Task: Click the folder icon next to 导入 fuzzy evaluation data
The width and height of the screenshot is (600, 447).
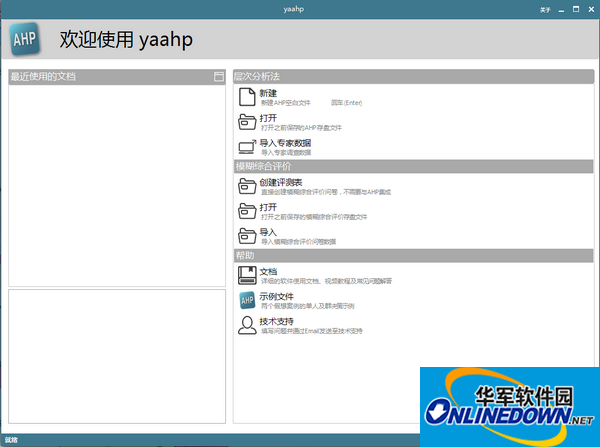Action: 247,236
